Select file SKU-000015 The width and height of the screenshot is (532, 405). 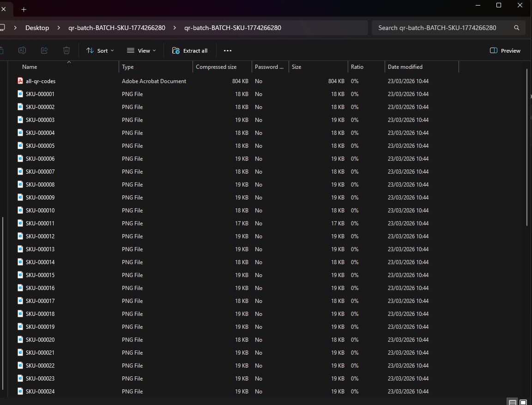point(40,275)
